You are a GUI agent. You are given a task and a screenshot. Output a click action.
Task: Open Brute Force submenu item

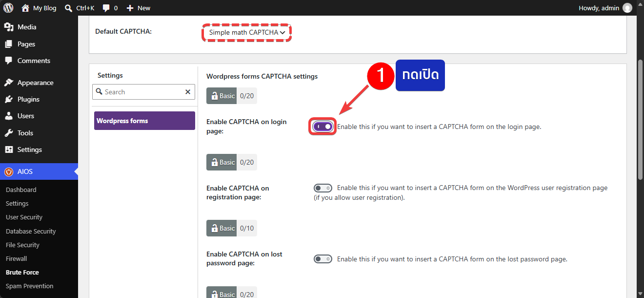tap(22, 273)
